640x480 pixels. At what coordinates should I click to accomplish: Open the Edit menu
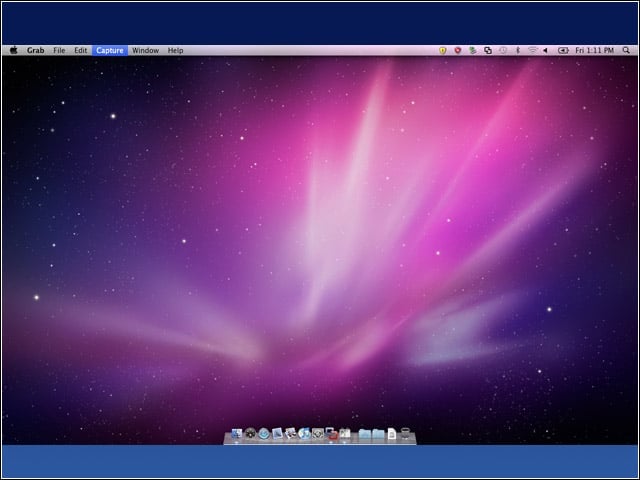coord(80,50)
